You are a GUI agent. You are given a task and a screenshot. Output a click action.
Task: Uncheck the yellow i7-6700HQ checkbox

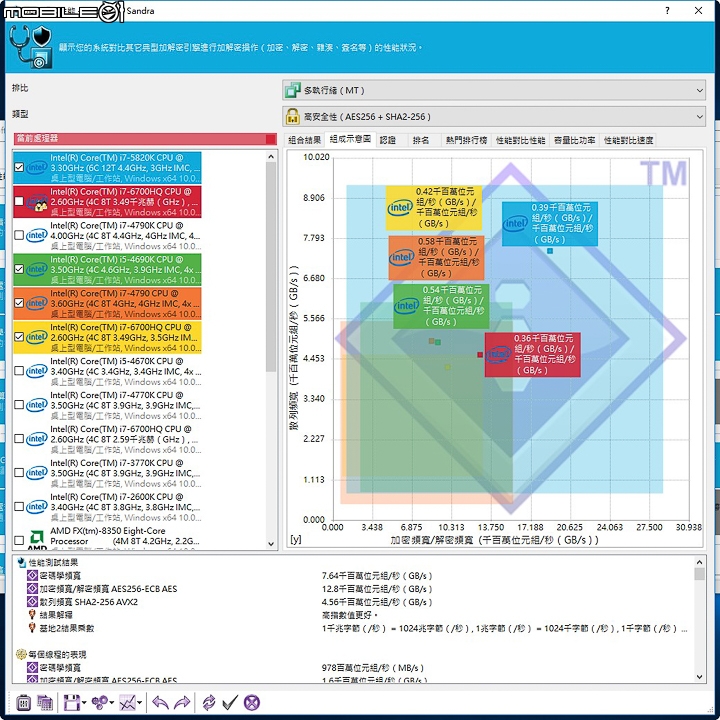tap(19, 337)
